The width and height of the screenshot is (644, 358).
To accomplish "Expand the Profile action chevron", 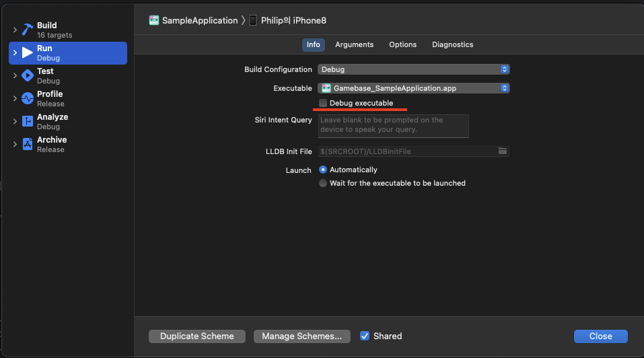I will [x=15, y=98].
